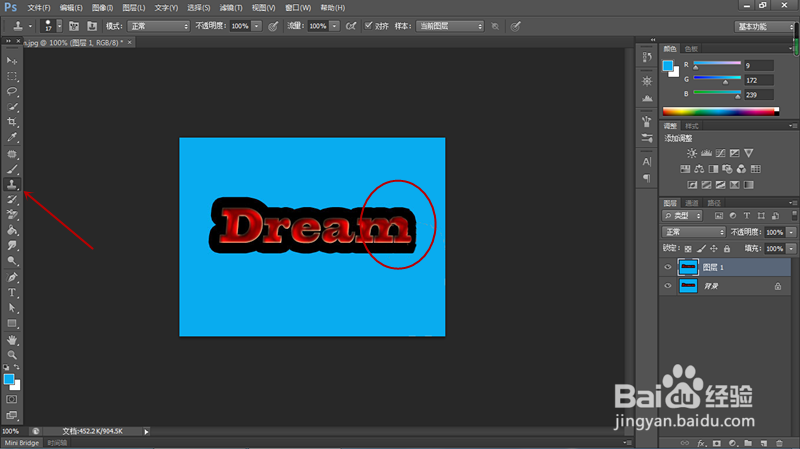800x449 pixels.
Task: Hide the 背景 layer visibility eye
Action: point(667,286)
